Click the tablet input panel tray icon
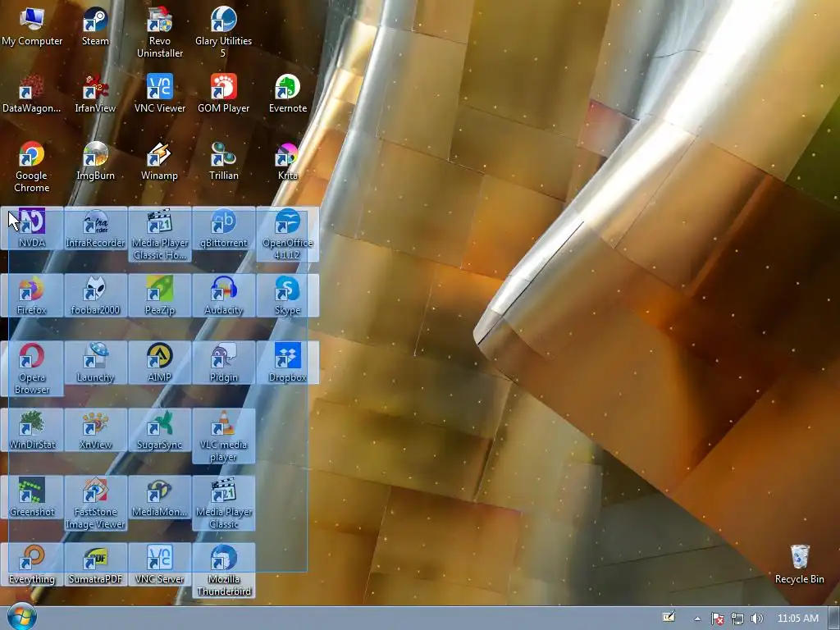The height and width of the screenshot is (630, 840). 669,617
